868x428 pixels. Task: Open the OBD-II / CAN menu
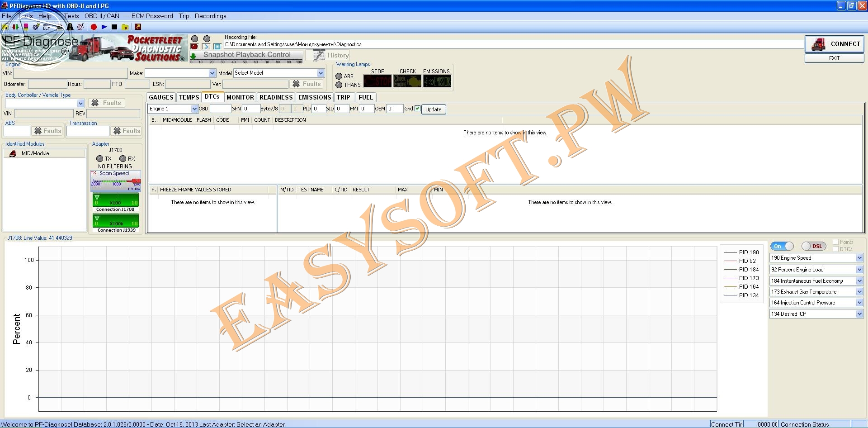tap(102, 16)
